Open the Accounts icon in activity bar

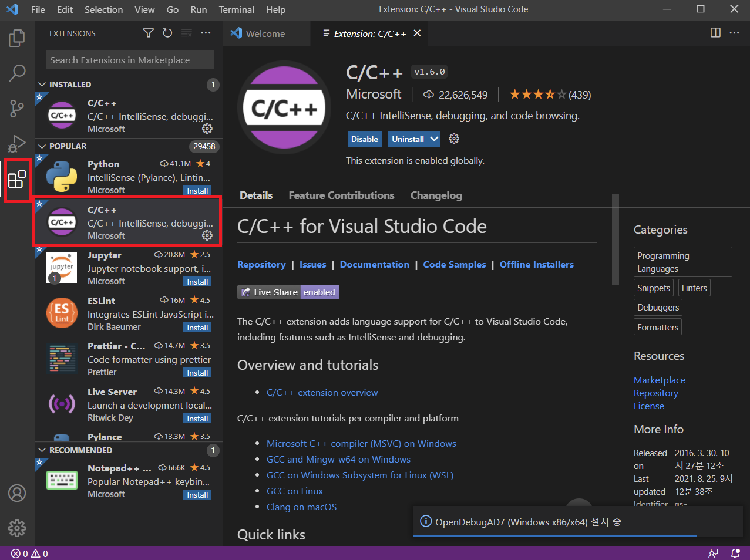pos(17,493)
